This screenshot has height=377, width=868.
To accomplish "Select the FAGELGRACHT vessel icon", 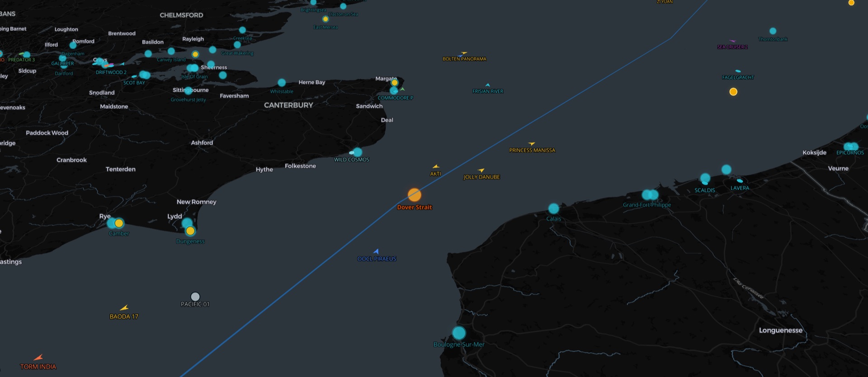I will [738, 71].
